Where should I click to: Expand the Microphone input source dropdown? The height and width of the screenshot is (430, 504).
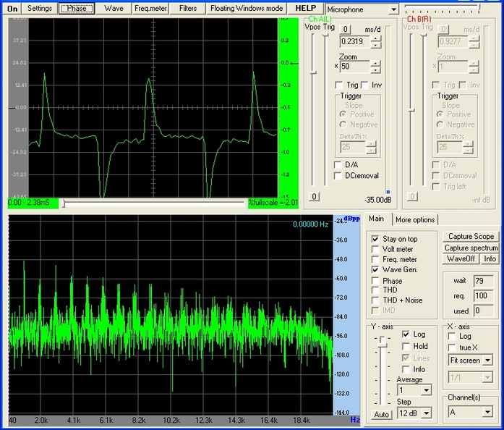click(x=394, y=9)
